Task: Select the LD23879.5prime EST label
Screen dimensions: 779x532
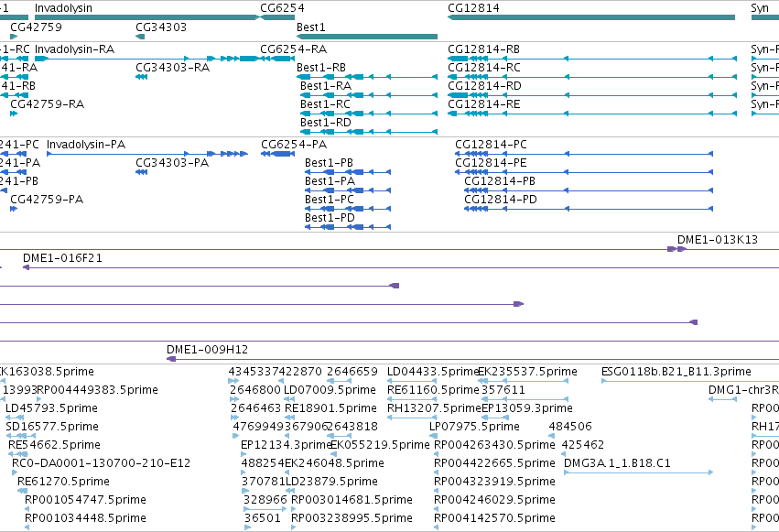Action: pos(331,482)
